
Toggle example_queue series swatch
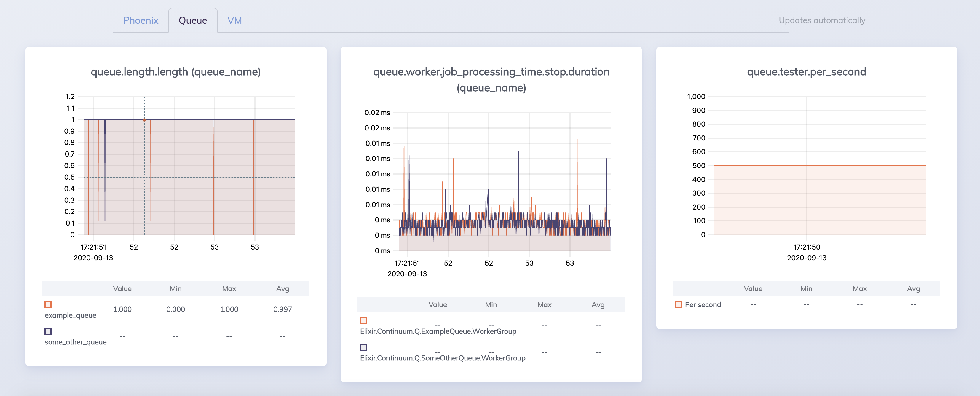tap(48, 305)
